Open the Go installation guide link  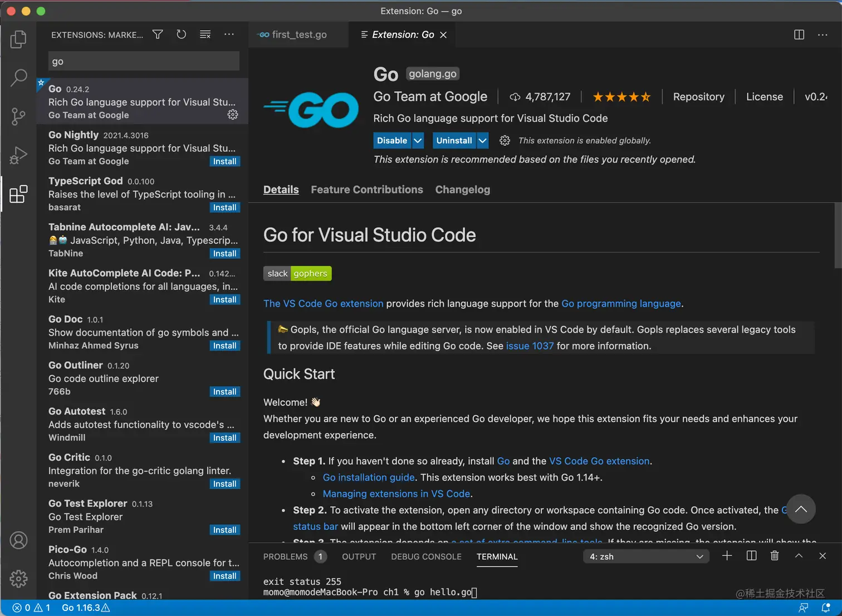pyautogui.click(x=369, y=477)
